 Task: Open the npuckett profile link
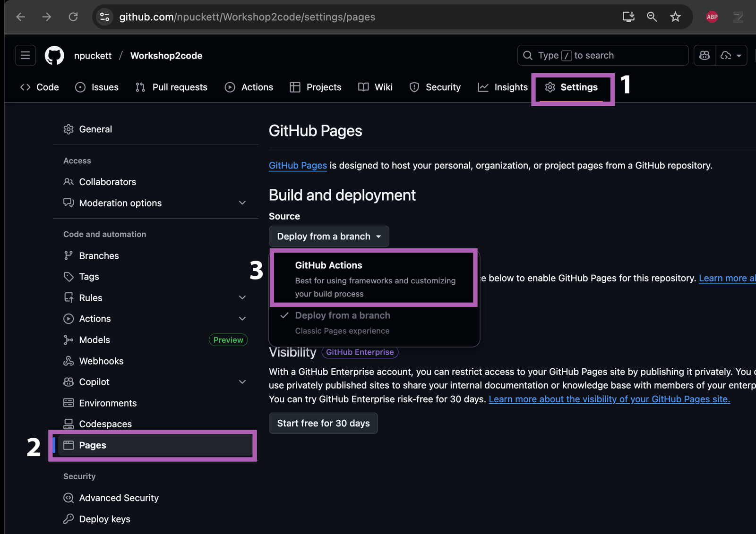click(x=93, y=56)
